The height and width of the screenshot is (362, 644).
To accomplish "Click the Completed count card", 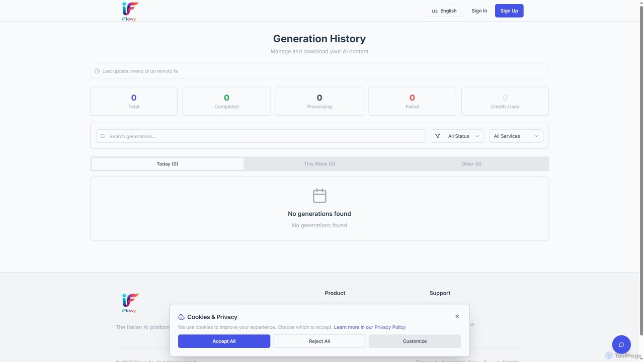I will click(226, 101).
